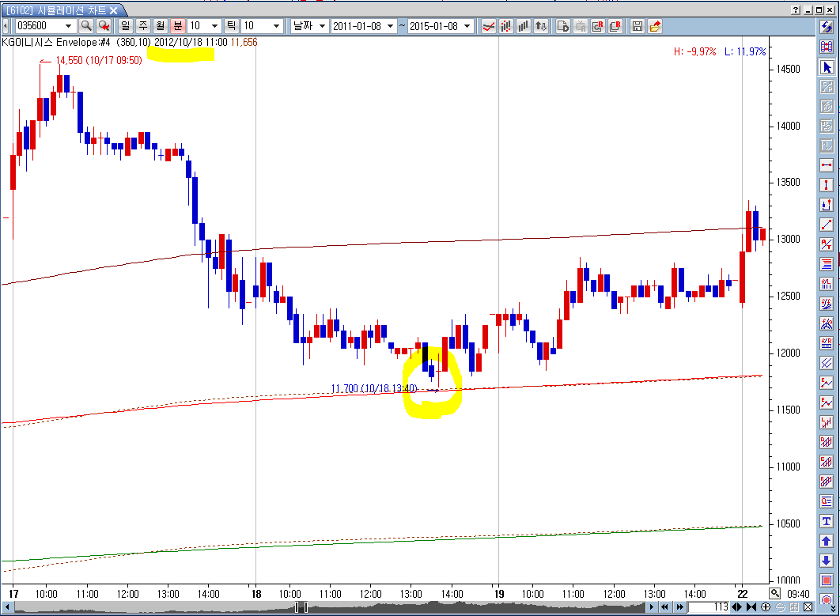
Task: Click the blue up arrow marker tool
Action: coord(827,542)
